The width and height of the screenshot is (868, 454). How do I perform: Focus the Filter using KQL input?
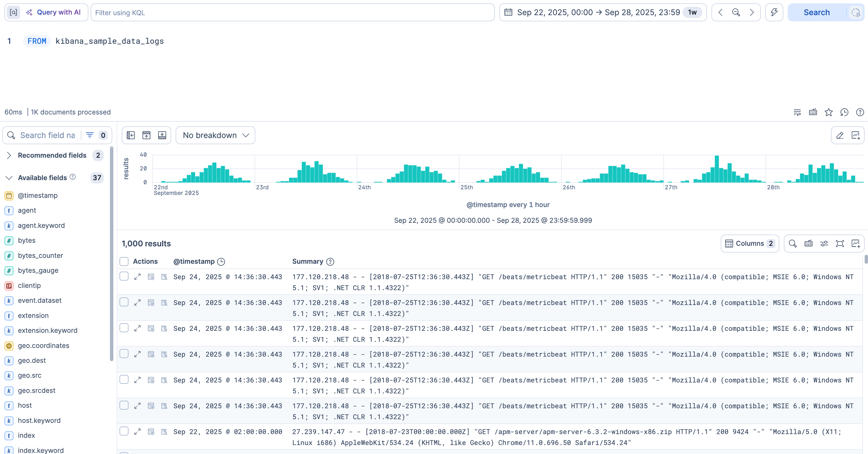pyautogui.click(x=293, y=12)
